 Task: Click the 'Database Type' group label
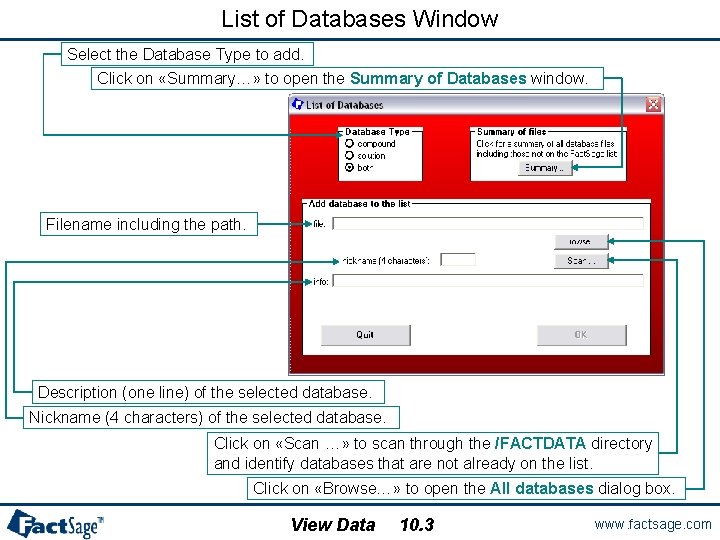[x=377, y=132]
